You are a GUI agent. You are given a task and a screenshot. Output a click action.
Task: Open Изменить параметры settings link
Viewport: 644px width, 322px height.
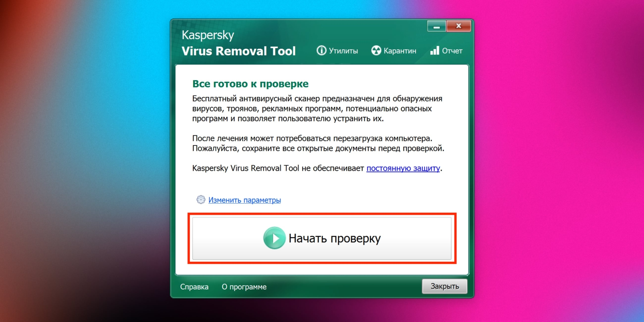click(x=245, y=200)
